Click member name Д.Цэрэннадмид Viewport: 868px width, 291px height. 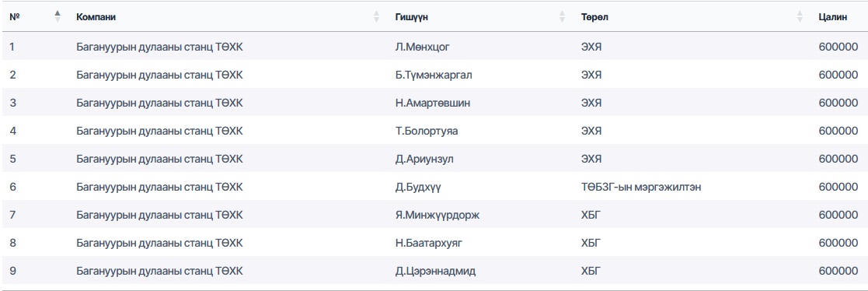(x=435, y=271)
